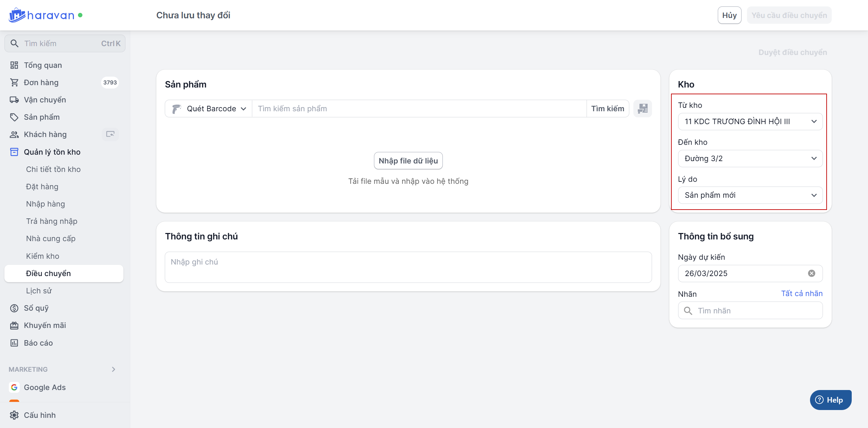Click Tất cả nhãn link
This screenshot has width=868, height=428.
tap(802, 293)
